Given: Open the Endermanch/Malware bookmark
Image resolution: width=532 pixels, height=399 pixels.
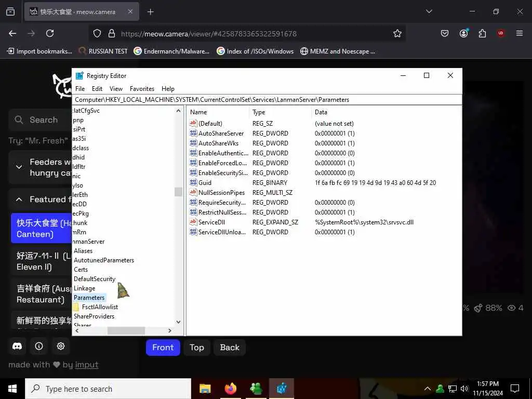Looking at the screenshot, I should tap(171, 51).
